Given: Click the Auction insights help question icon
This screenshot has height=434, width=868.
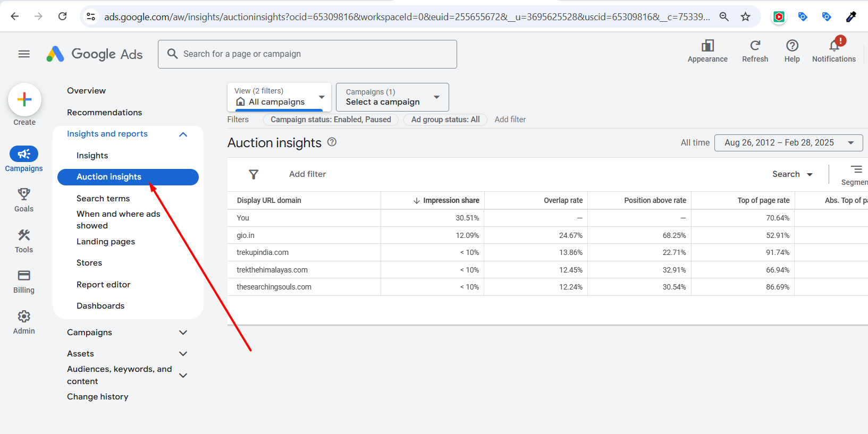Looking at the screenshot, I should (332, 142).
